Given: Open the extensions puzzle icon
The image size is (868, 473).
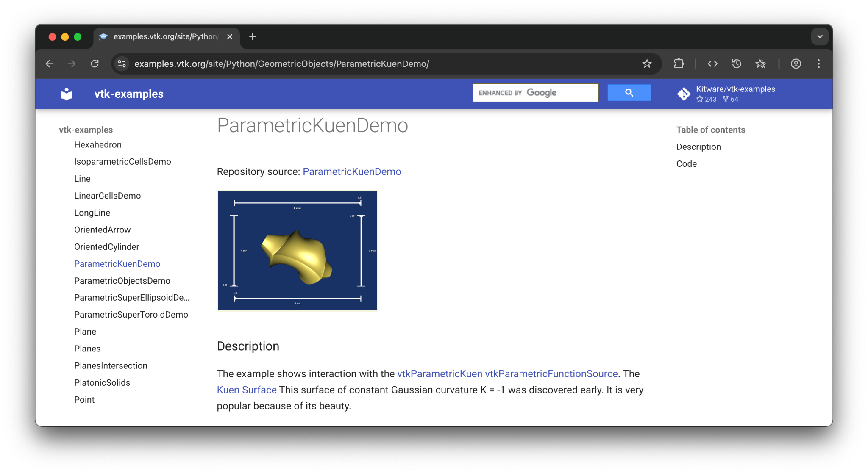Looking at the screenshot, I should tap(679, 64).
